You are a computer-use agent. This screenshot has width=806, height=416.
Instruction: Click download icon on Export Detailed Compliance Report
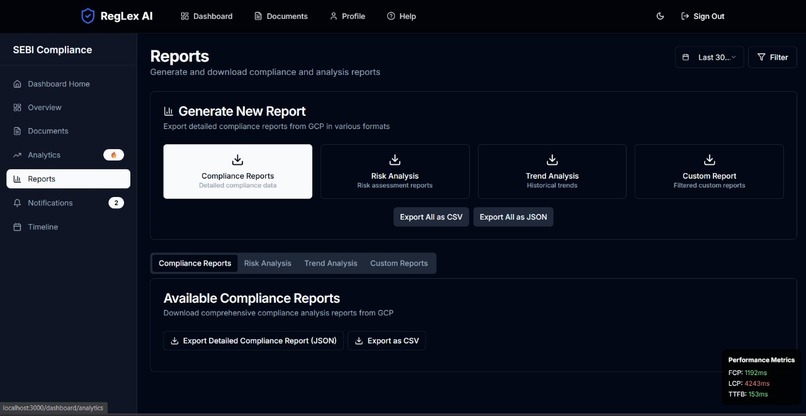pyautogui.click(x=174, y=340)
